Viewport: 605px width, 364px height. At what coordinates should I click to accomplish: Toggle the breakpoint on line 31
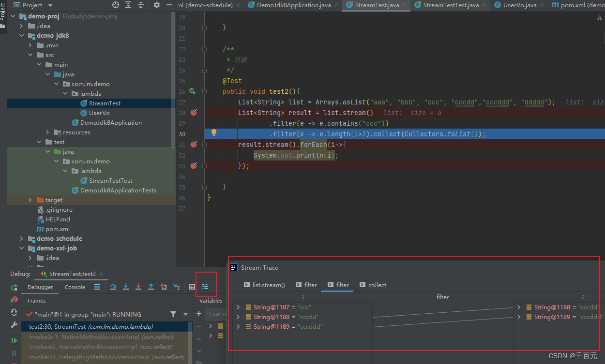tap(193, 144)
